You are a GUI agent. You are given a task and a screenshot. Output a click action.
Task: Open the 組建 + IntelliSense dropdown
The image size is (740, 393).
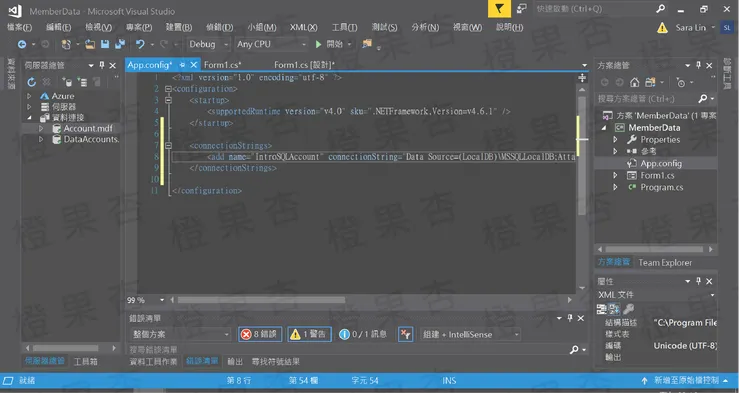(x=470, y=334)
